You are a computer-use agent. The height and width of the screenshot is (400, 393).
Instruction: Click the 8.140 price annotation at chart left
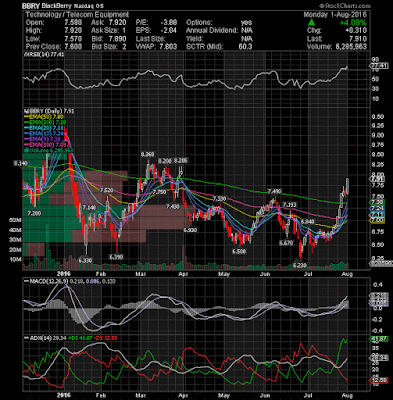(20, 163)
